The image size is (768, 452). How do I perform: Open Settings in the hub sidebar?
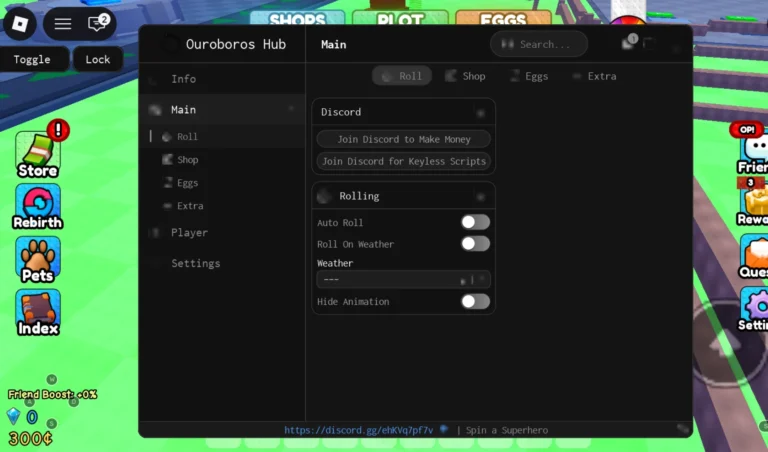click(222, 263)
